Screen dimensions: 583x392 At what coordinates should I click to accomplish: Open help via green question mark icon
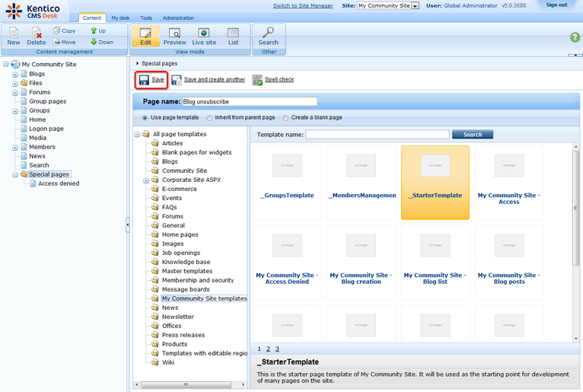pos(575,37)
